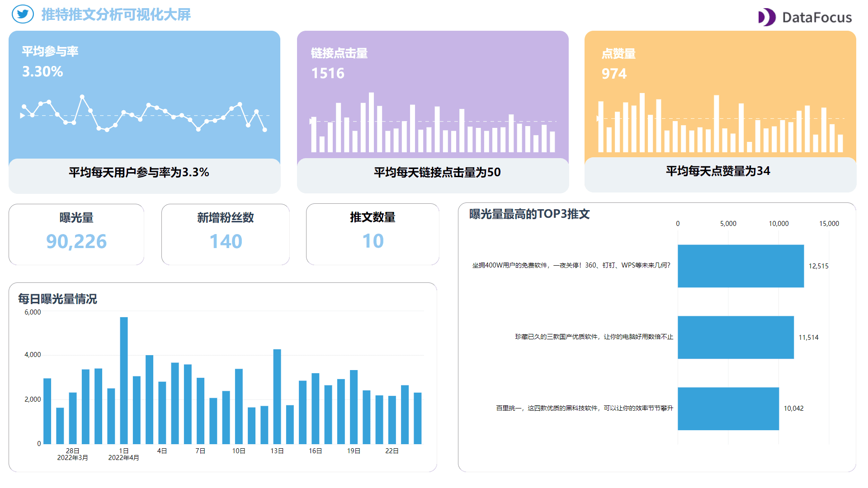Click the 推文数量 card title

click(373, 217)
